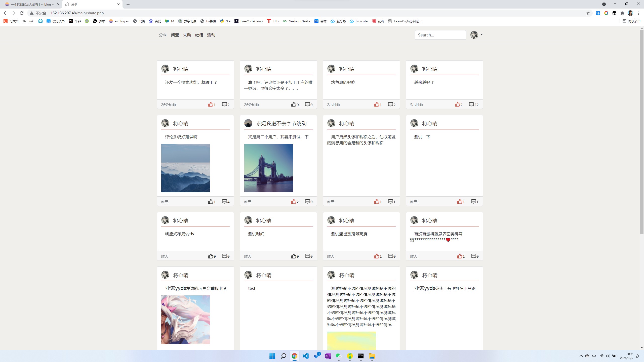Viewport: 644px width, 362px height.
Task: Open the FreeCodeCamp bookmark
Action: (249, 21)
